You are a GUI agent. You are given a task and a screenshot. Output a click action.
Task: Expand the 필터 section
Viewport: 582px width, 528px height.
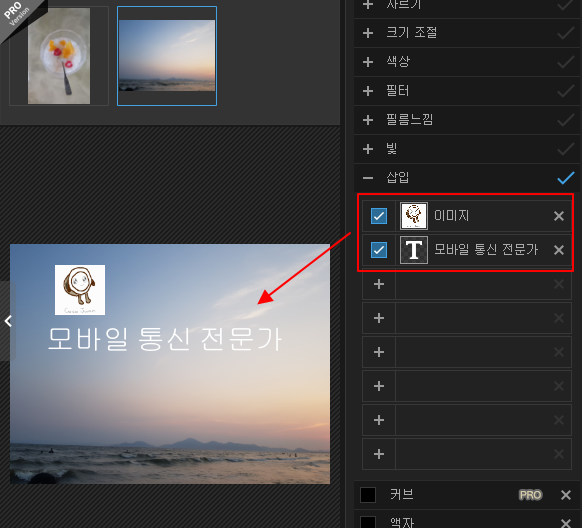(368, 91)
